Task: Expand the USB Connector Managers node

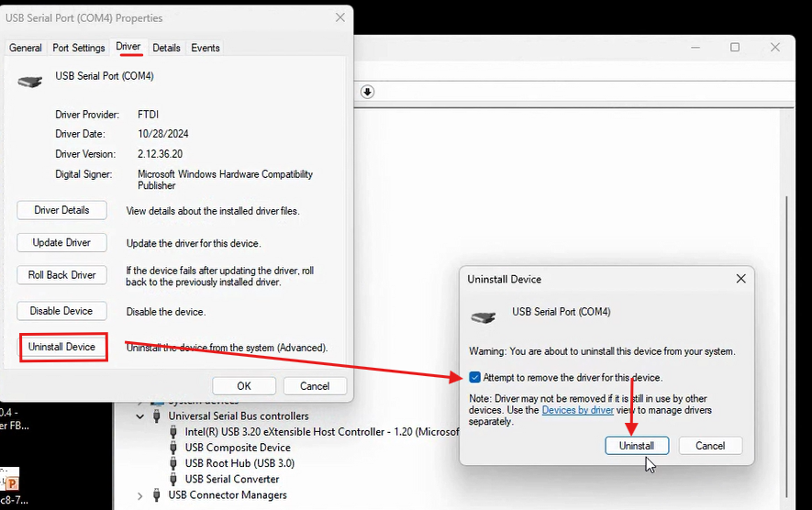Action: click(140, 495)
